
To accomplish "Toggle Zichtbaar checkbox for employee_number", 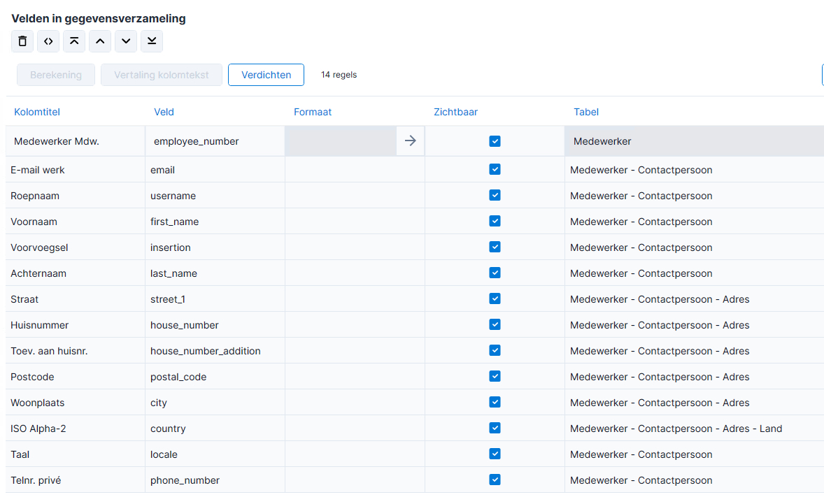I will [495, 141].
